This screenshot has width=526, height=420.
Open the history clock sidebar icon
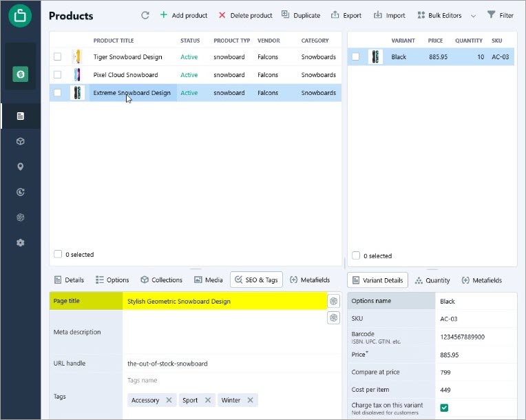(x=21, y=192)
